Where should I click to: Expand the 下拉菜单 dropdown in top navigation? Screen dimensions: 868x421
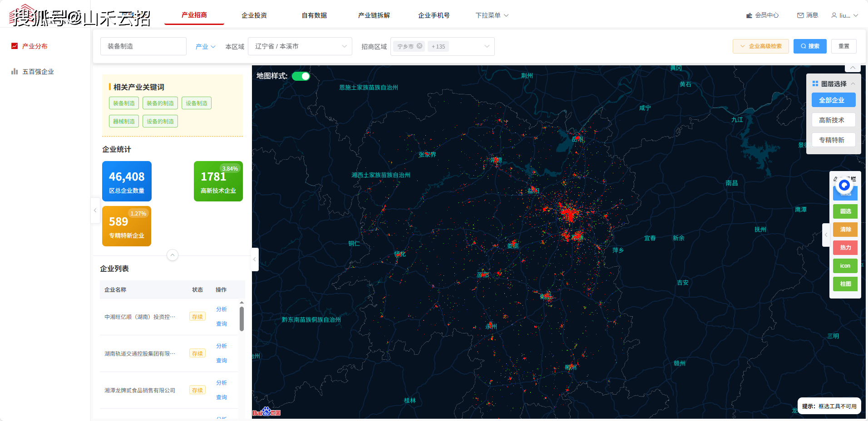point(492,15)
